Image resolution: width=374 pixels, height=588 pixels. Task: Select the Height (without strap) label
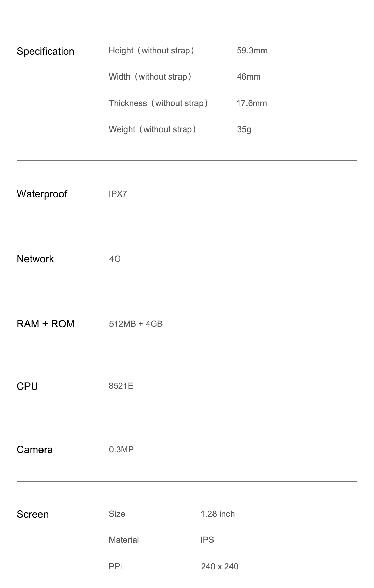[x=152, y=51]
